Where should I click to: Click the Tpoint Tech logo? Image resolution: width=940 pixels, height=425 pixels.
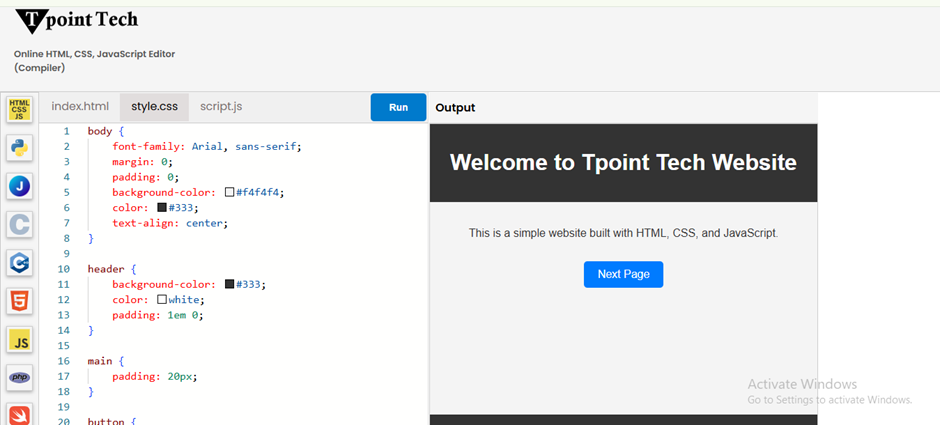point(76,21)
